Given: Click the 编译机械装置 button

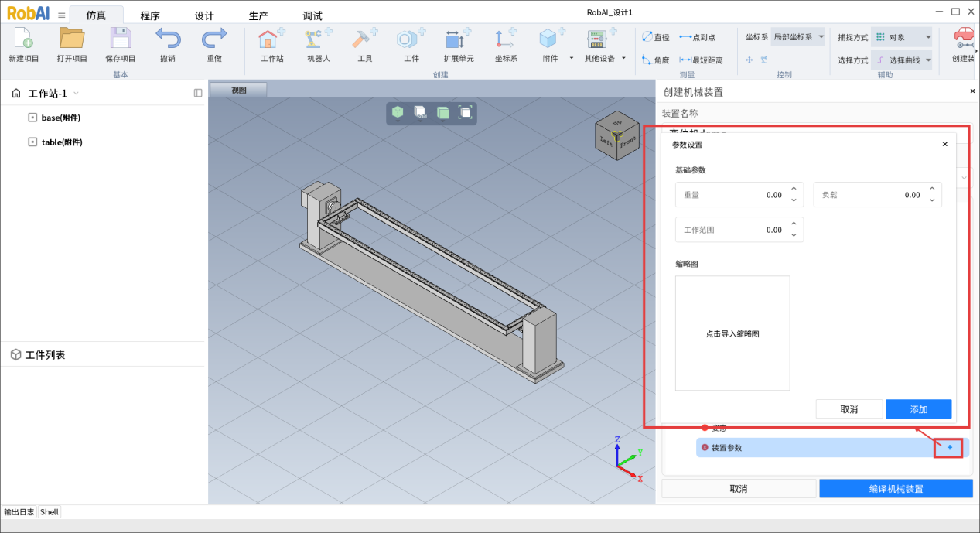Looking at the screenshot, I should pyautogui.click(x=896, y=489).
